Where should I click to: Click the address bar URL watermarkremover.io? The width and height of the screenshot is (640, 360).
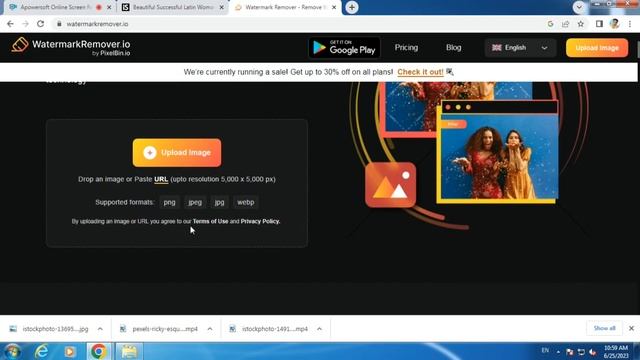(x=97, y=24)
